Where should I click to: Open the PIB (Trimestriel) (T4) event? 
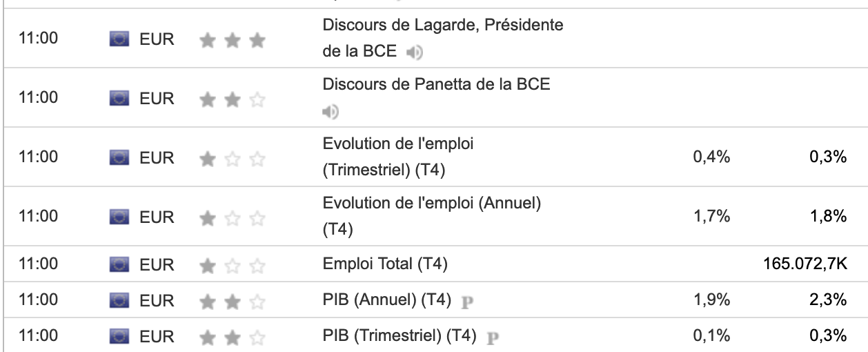click(x=400, y=336)
